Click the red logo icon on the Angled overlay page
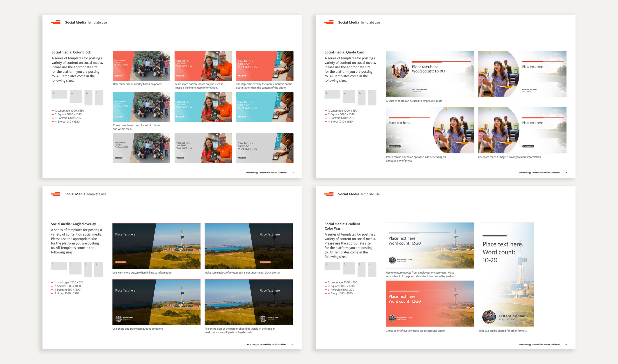Screen dimensions: 618x364 pyautogui.click(x=55, y=194)
